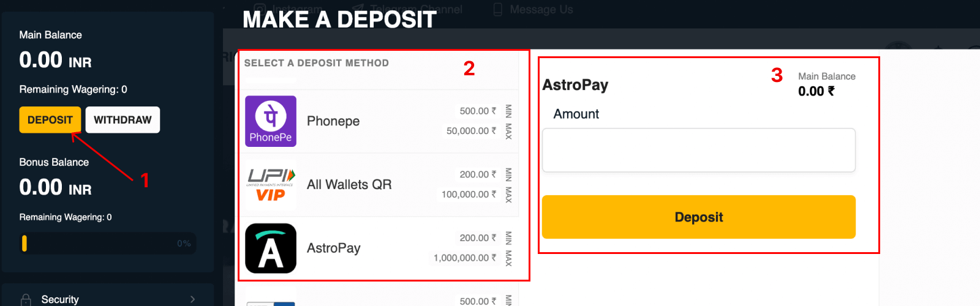Click the Bonus Balance 0.00 INR amount

coord(55,187)
